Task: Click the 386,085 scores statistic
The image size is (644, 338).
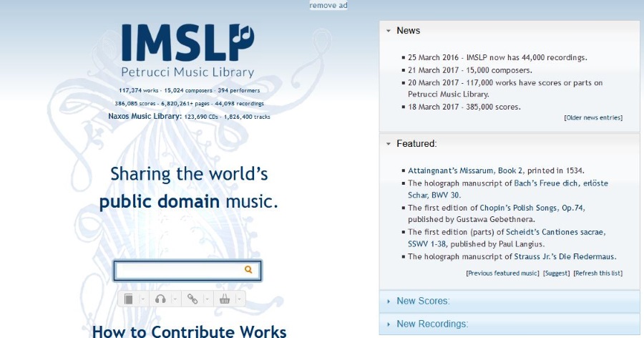Action: point(135,104)
